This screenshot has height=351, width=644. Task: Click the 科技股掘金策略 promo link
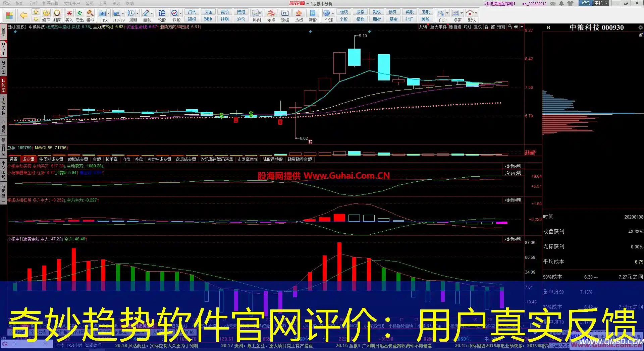point(500,4)
